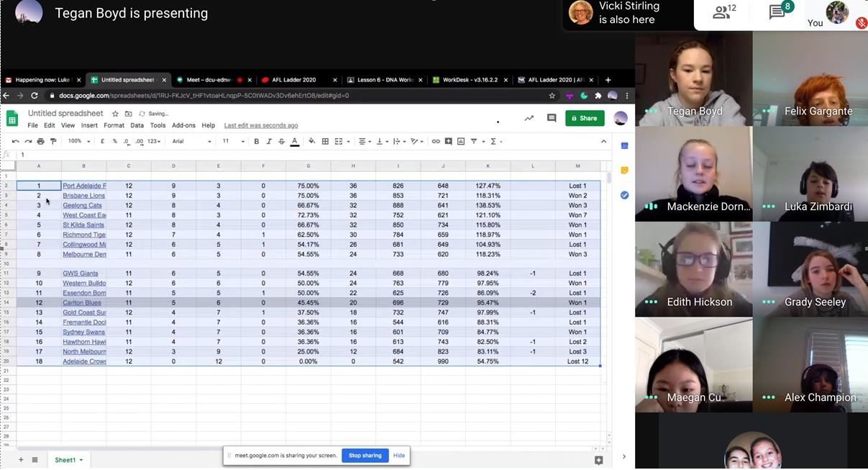Open the Insert menu
The image size is (868, 470).
tap(89, 125)
